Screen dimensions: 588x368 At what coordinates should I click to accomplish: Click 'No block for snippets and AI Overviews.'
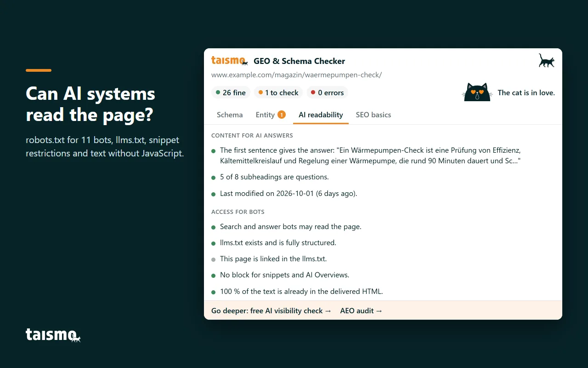click(284, 275)
